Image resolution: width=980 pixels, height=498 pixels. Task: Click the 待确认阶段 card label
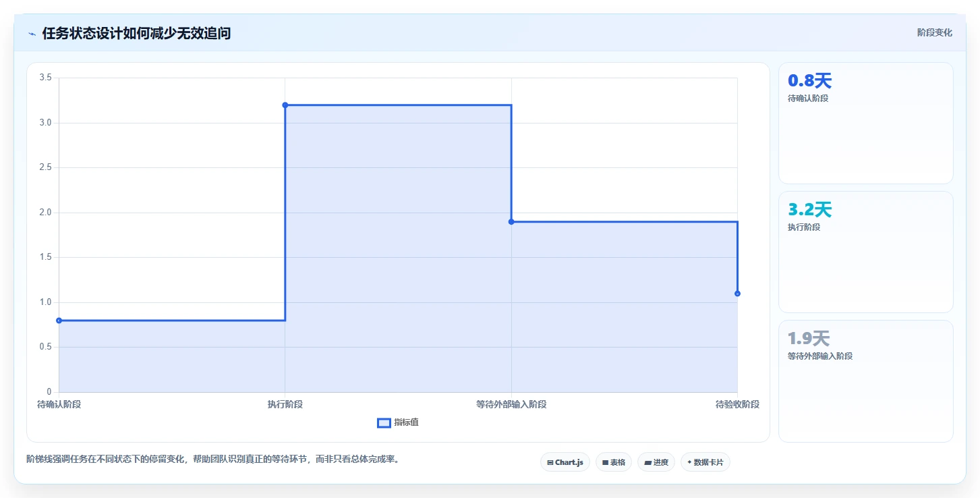pos(808,99)
